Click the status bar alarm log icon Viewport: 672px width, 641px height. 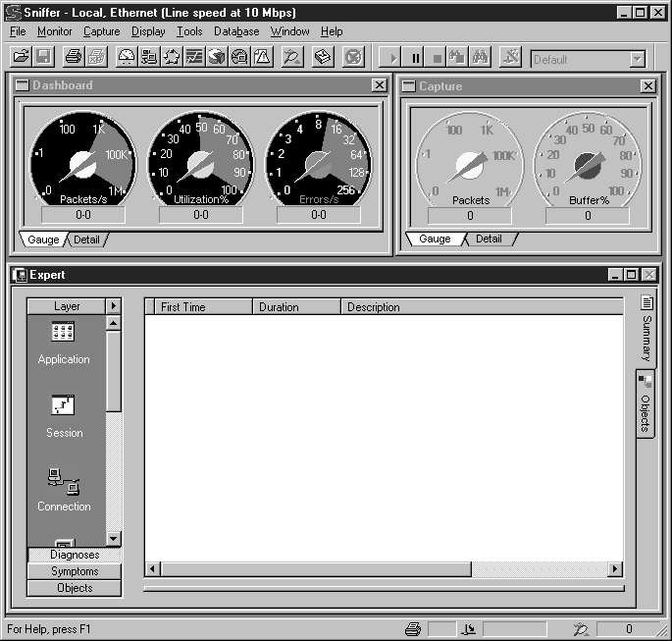pos(581,629)
